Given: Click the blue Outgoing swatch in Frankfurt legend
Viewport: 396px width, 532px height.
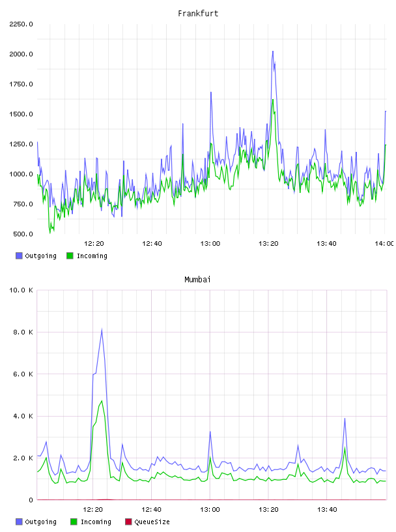Looking at the screenshot, I should pos(19,256).
